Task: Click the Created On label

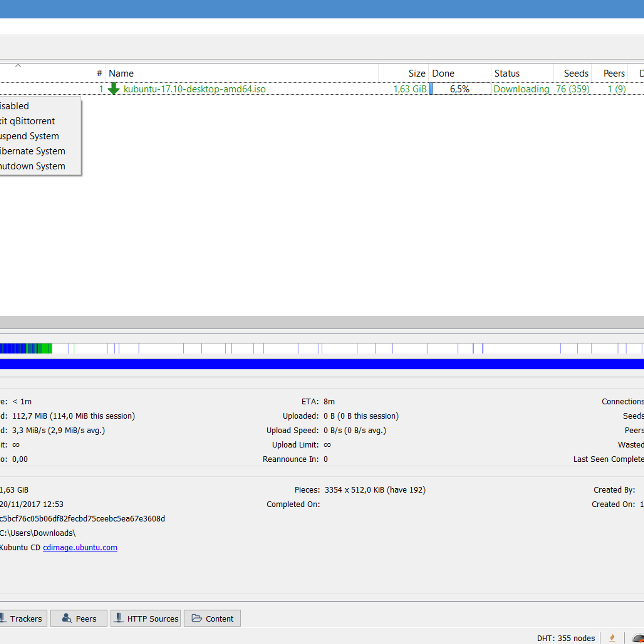Action: (x=613, y=504)
